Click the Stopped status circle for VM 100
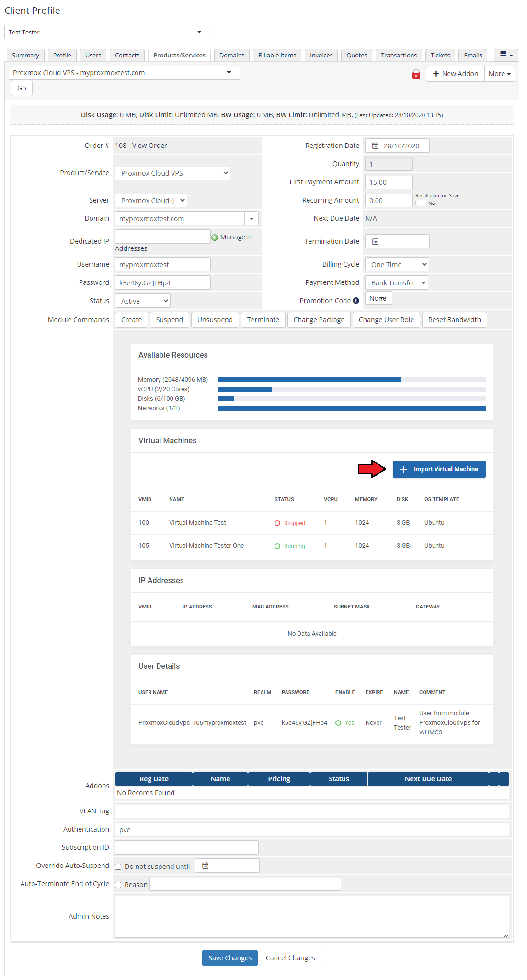527x980 pixels. [x=277, y=523]
